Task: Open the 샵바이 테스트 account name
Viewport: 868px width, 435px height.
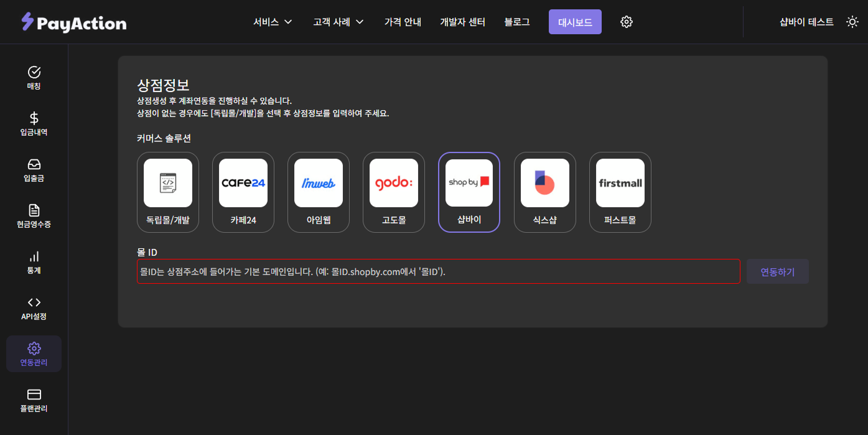Action: 806,22
